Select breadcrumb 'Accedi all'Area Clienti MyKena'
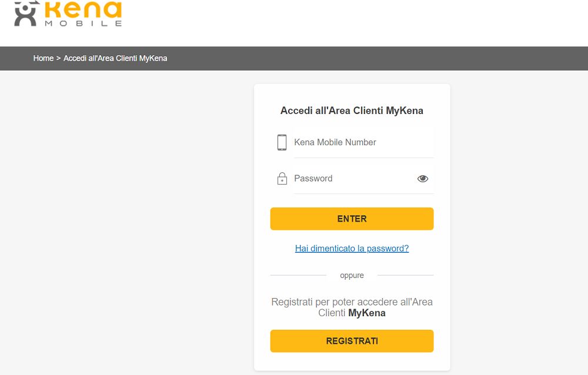588x375 pixels. [115, 58]
